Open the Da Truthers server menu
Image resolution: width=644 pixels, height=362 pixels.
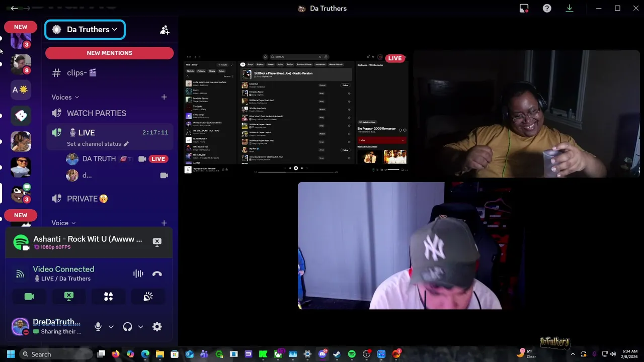point(85,30)
